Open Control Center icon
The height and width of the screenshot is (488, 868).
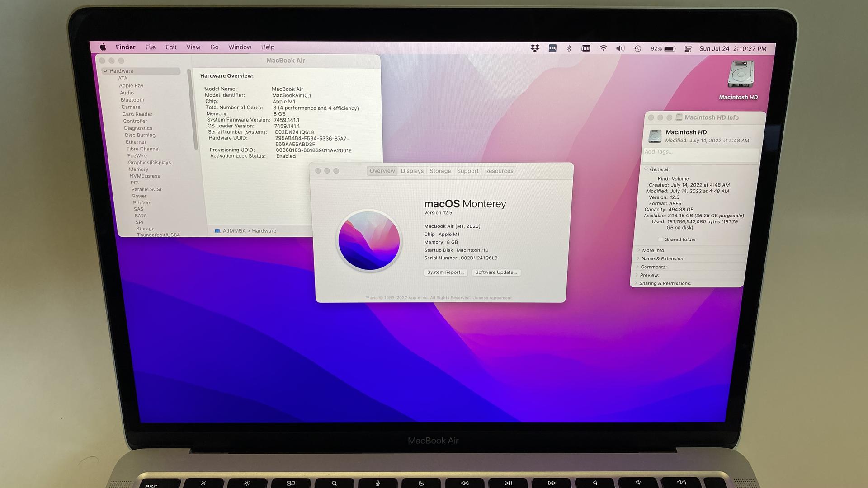(688, 49)
